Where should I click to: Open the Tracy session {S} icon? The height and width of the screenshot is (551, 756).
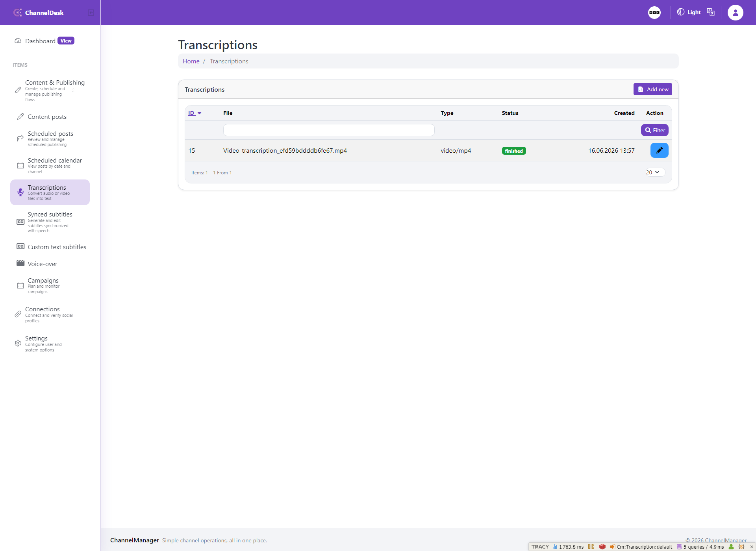741,547
